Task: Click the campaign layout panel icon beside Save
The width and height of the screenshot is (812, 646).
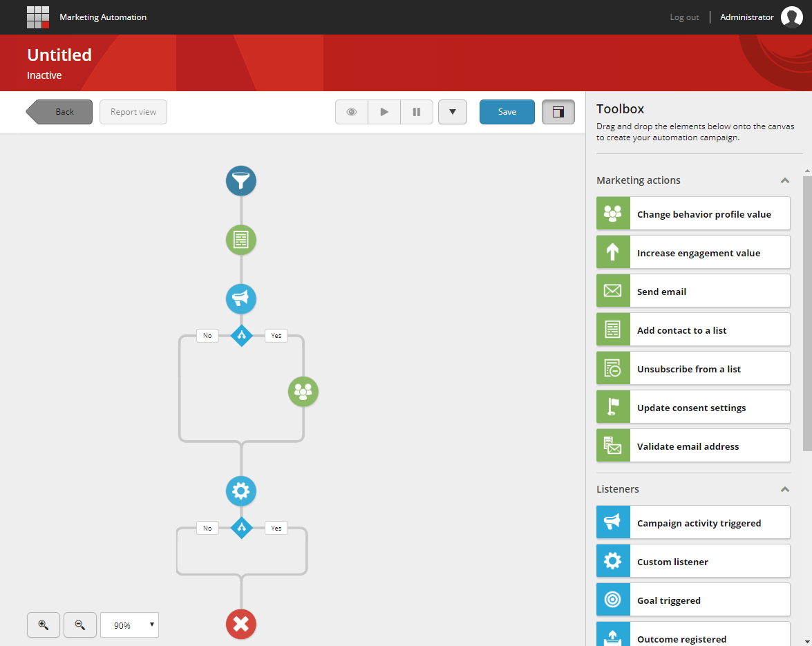Action: click(x=557, y=111)
